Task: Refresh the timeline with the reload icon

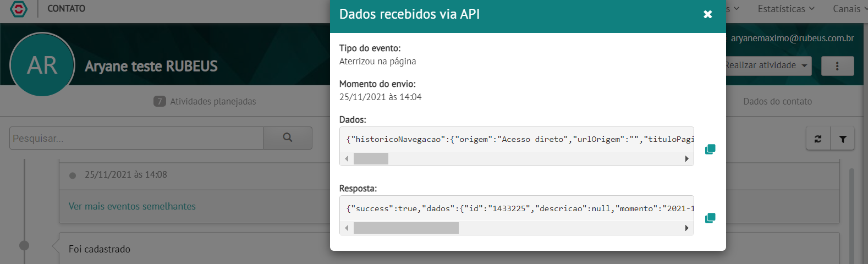Action: [818, 139]
